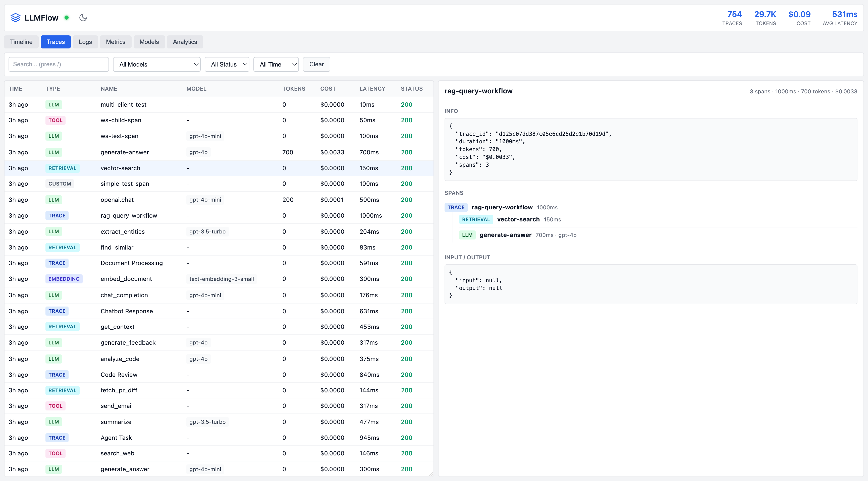The height and width of the screenshot is (481, 868).
Task: Open the Analytics tab
Action: (x=185, y=42)
